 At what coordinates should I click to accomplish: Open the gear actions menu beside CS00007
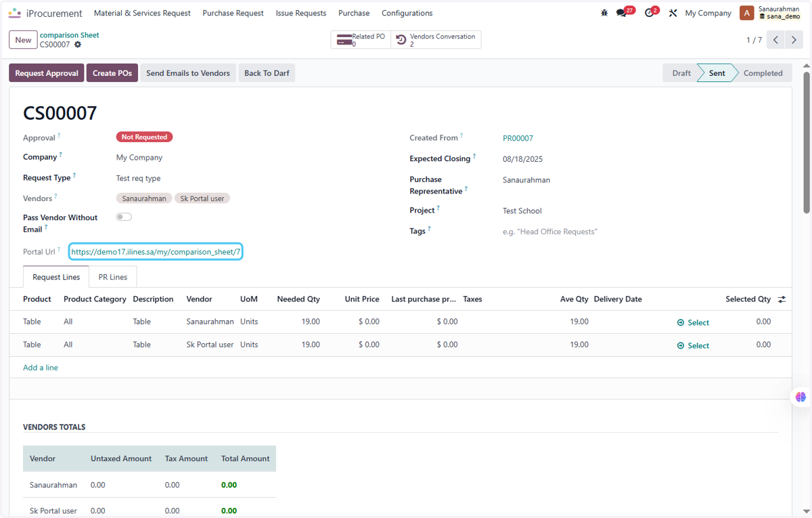click(78, 45)
